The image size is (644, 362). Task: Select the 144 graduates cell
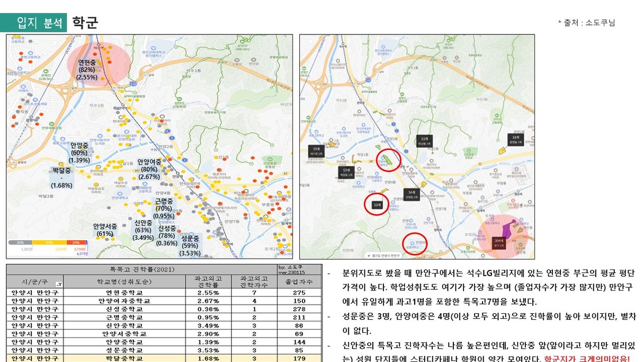click(x=299, y=342)
